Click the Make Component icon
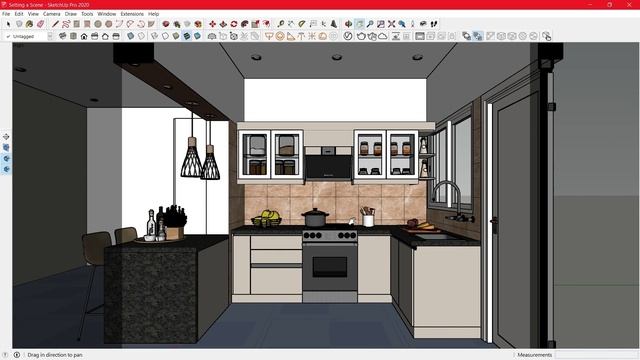The height and width of the screenshot is (360, 640). coord(19,24)
